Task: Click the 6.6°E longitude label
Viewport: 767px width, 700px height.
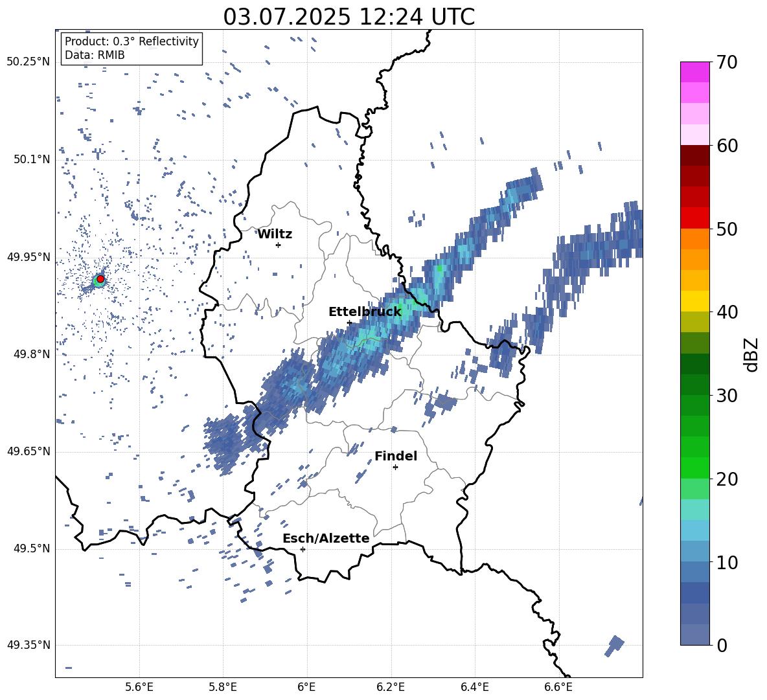Action: (558, 687)
